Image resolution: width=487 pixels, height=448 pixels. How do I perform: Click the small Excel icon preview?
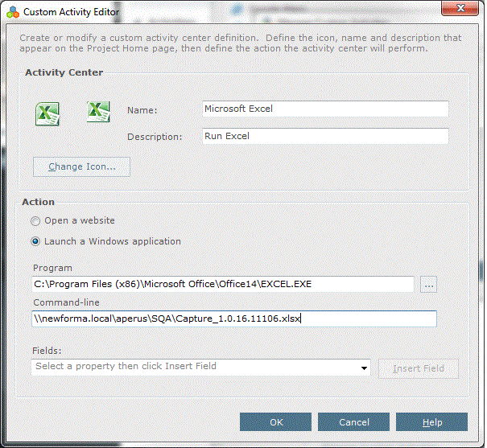(x=98, y=112)
